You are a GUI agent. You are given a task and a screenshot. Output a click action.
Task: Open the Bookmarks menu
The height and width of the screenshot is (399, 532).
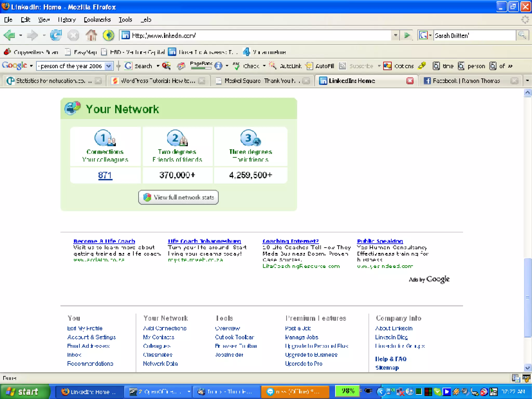(97, 20)
